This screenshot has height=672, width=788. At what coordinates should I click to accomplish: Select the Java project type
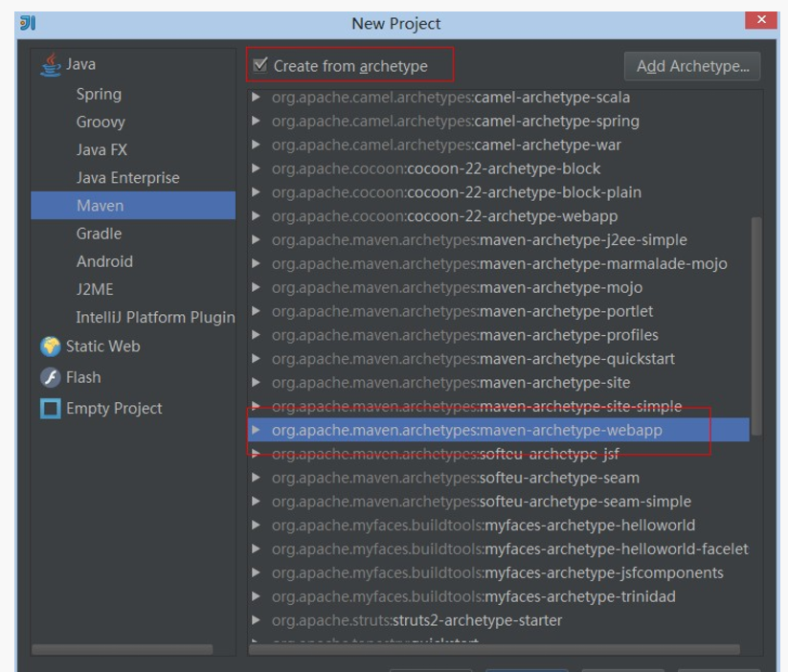[x=80, y=64]
